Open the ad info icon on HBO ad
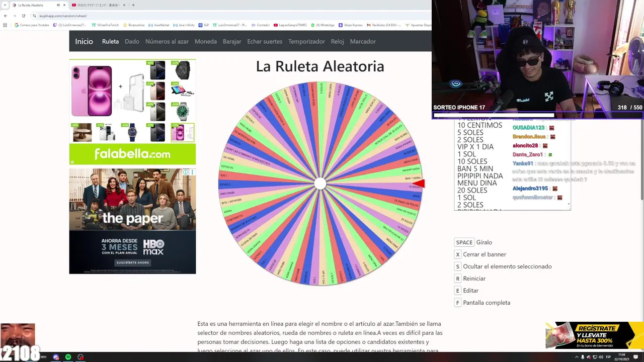Image resolution: width=644 pixels, height=362 pixels. pos(186,172)
